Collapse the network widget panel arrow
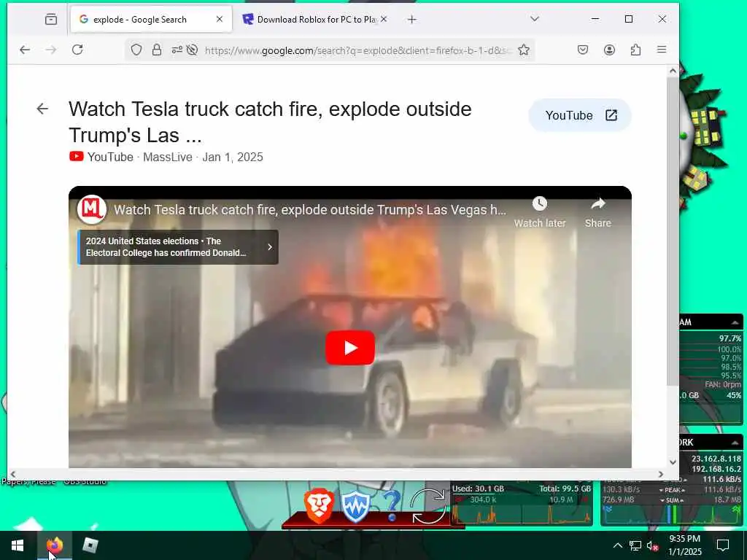The height and width of the screenshot is (560, 747). 735,443
